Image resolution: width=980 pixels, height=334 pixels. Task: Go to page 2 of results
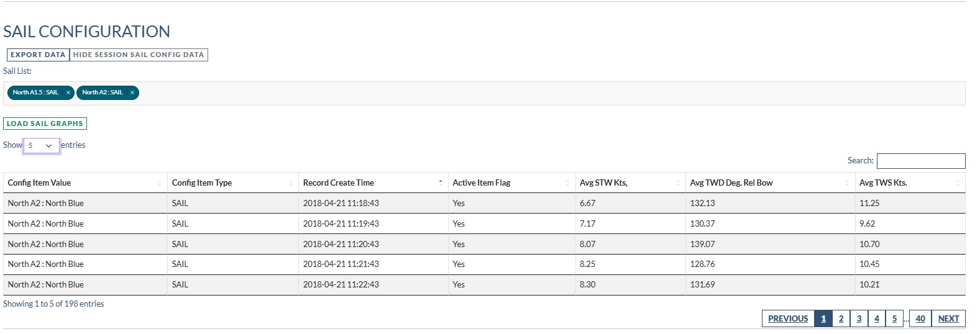[841, 318]
